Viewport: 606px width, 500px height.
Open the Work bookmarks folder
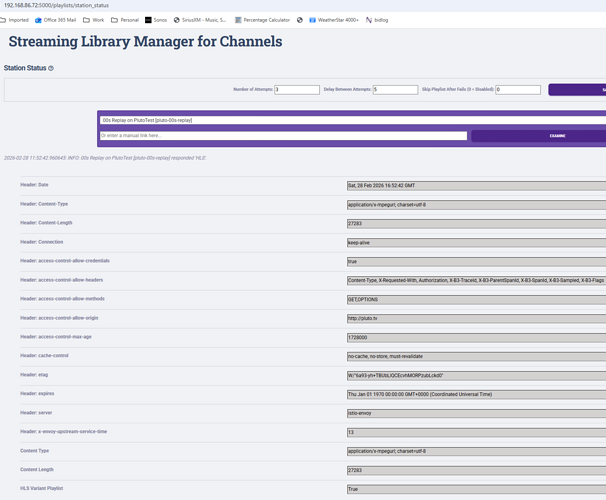coord(92,19)
